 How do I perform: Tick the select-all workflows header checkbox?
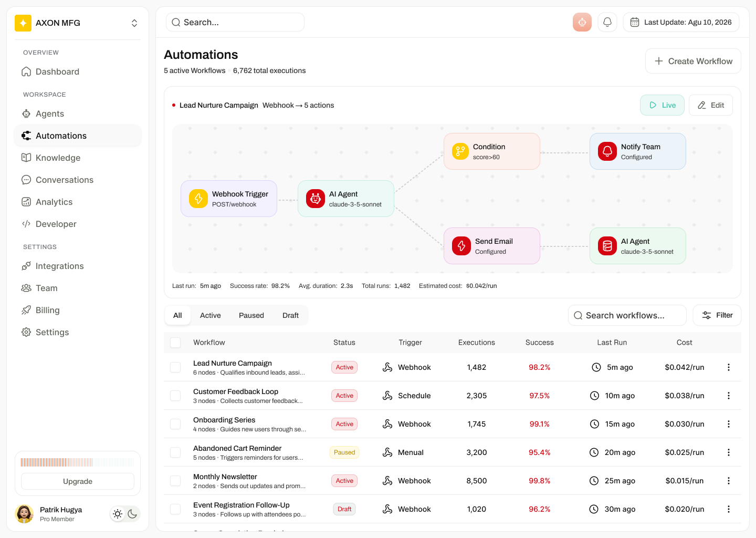175,343
